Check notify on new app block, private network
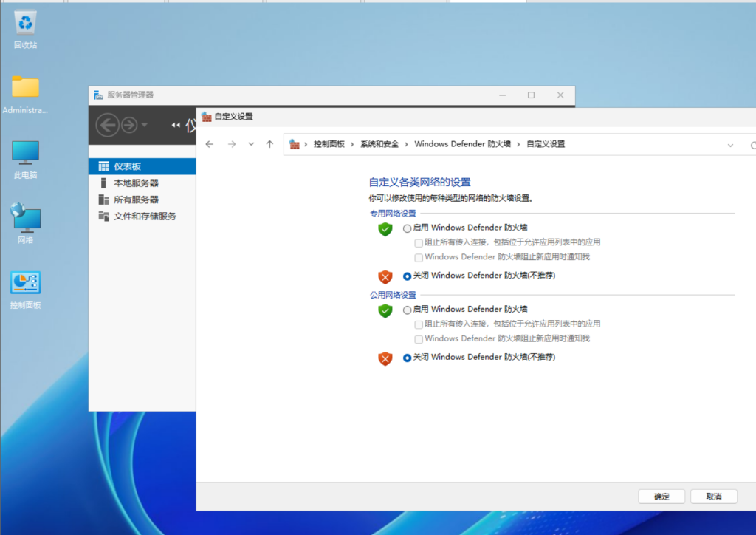The image size is (756, 535). coord(419,257)
